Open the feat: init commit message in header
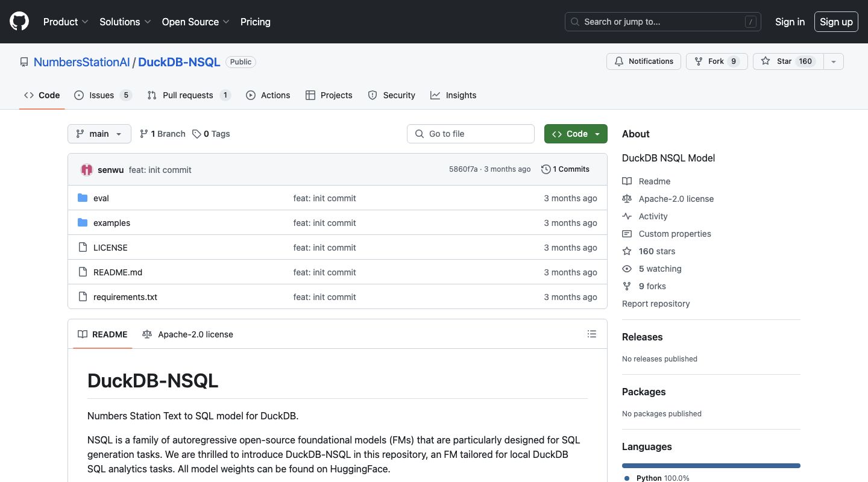Screen dimensions: 868x482 (160, 170)
